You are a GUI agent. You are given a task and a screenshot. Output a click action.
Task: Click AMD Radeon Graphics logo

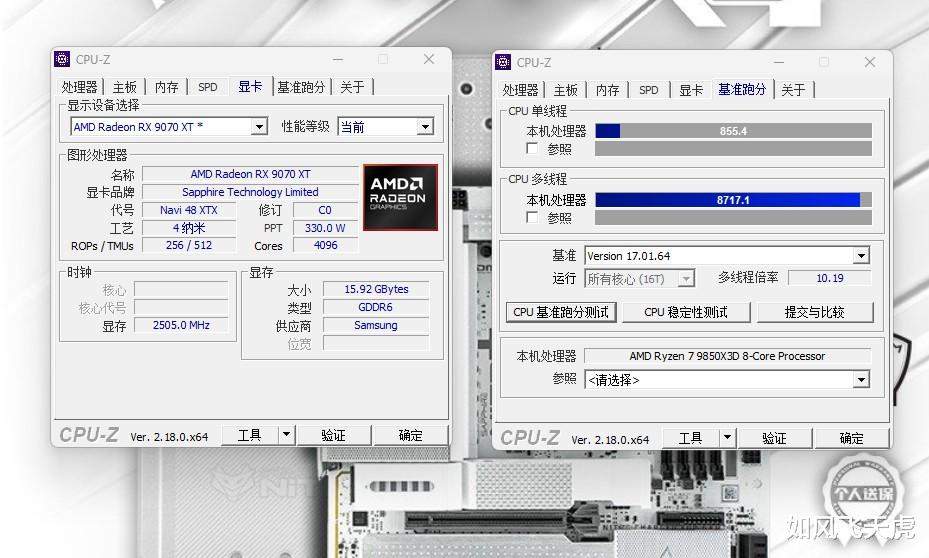(400, 197)
